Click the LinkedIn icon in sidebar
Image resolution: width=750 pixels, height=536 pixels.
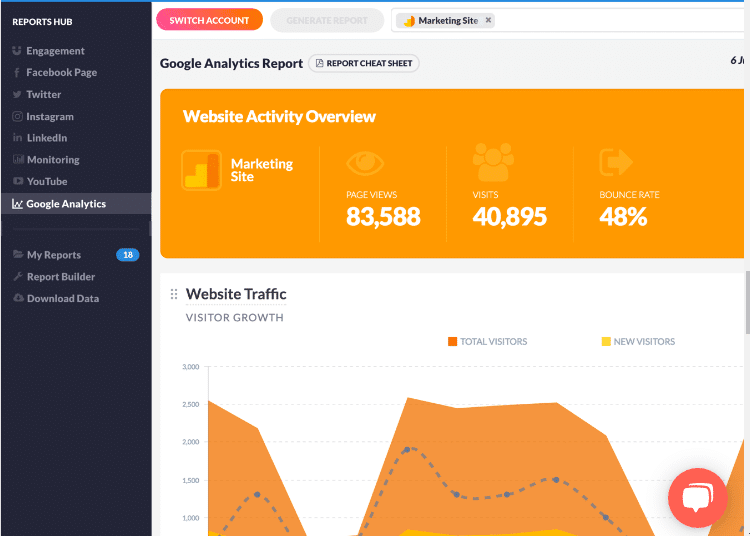pyautogui.click(x=17, y=138)
